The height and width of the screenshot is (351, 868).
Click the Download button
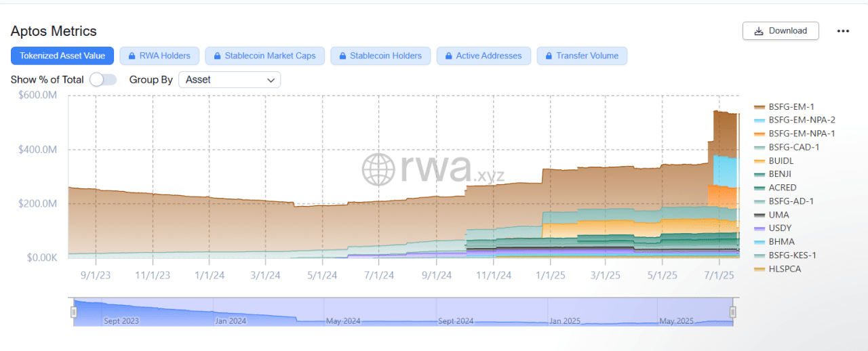pos(780,31)
